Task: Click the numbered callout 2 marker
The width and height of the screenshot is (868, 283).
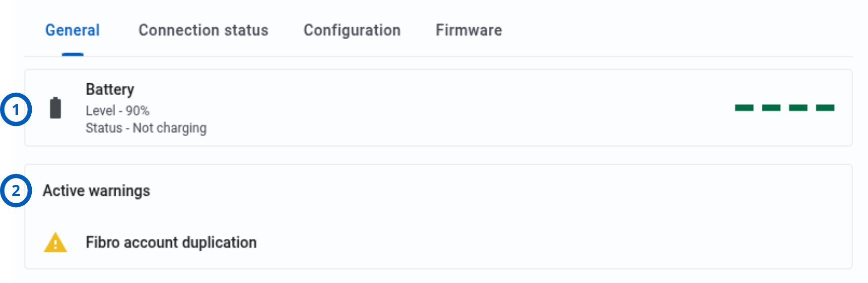Action: click(16, 190)
